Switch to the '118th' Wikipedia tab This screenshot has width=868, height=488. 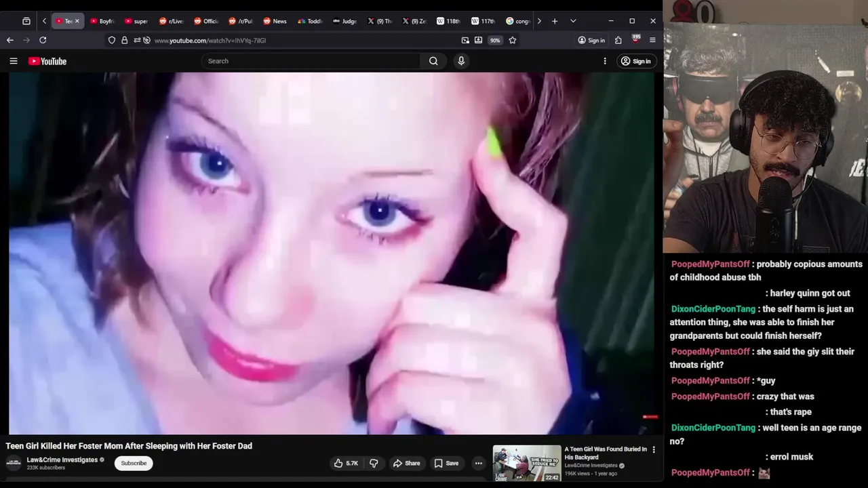click(448, 21)
